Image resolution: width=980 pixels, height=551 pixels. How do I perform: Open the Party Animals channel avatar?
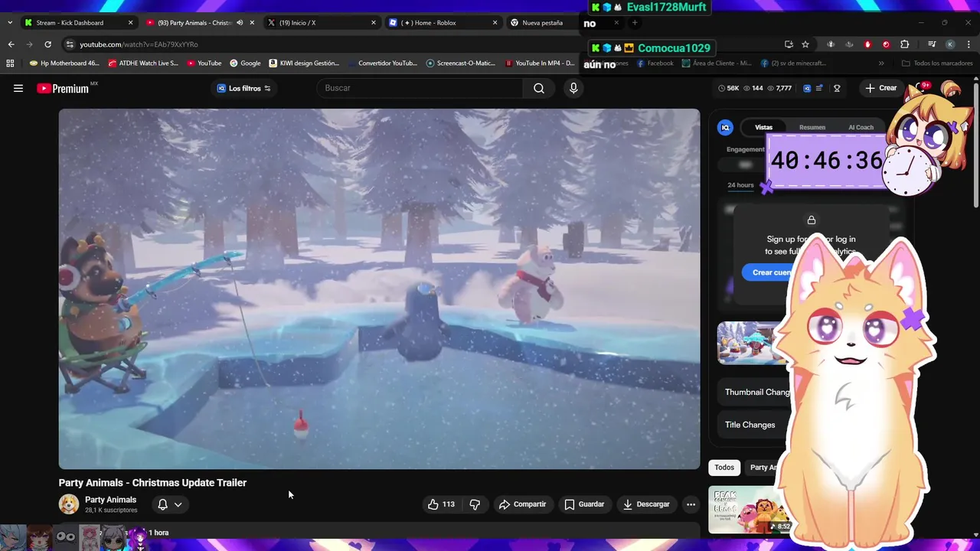[x=69, y=504]
